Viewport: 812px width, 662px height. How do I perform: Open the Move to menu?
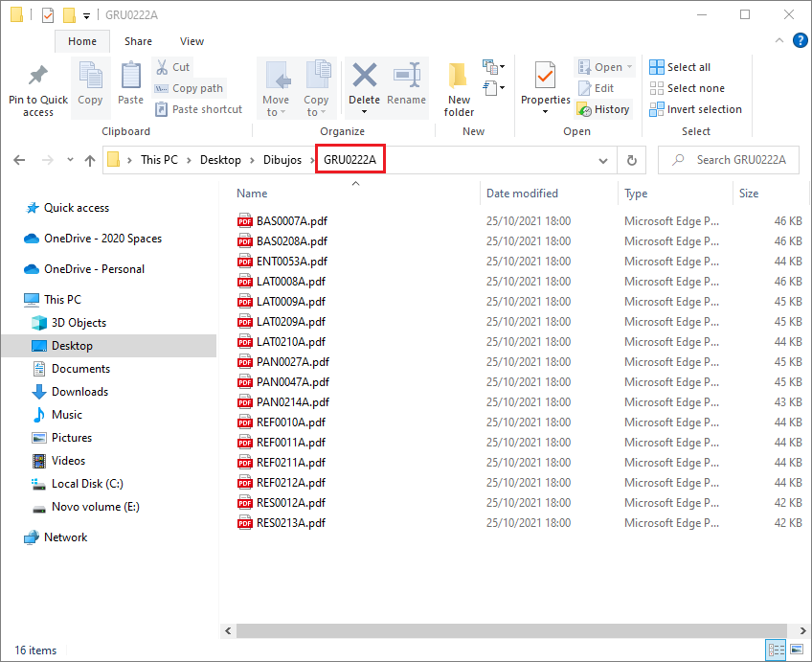point(276,88)
